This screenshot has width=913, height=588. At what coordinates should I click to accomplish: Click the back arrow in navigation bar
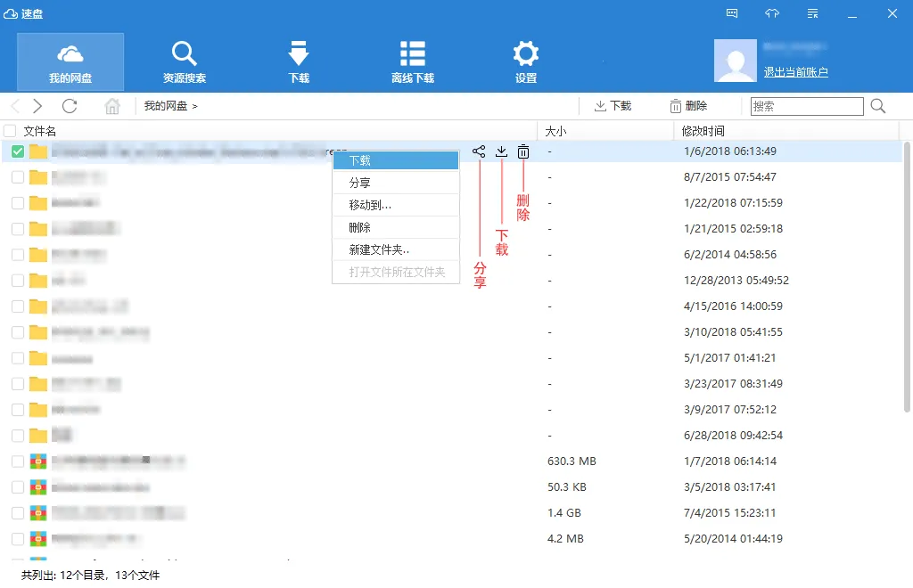15,106
